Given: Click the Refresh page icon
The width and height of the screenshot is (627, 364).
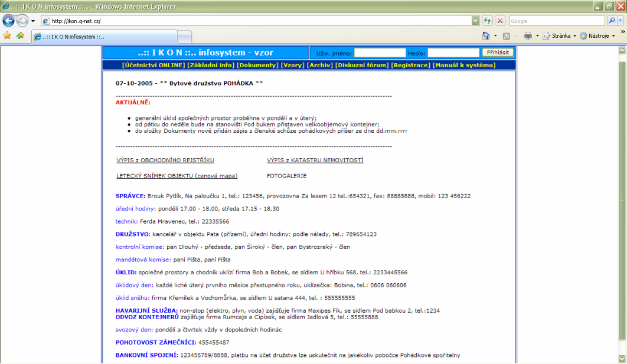Looking at the screenshot, I should coord(488,21).
